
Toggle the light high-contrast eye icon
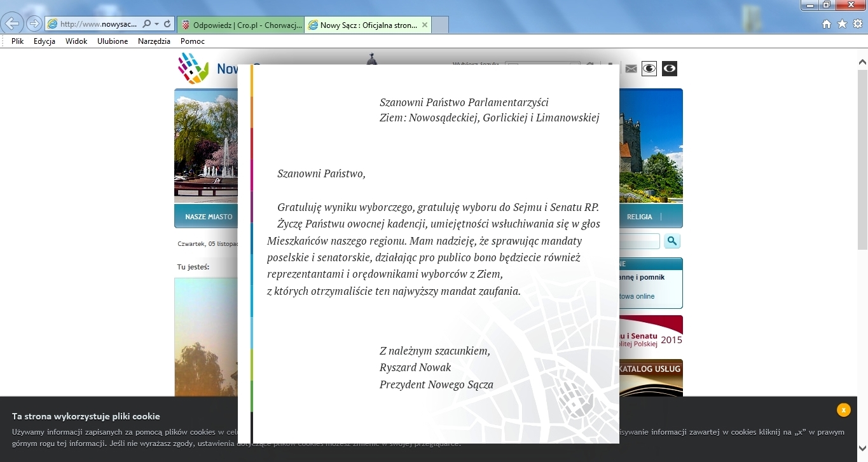click(649, 69)
